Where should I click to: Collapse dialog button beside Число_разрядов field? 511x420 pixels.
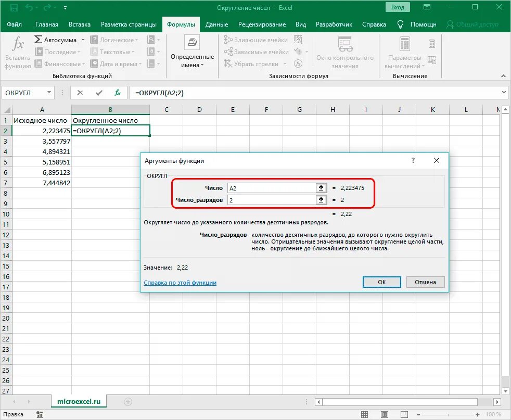(x=321, y=200)
